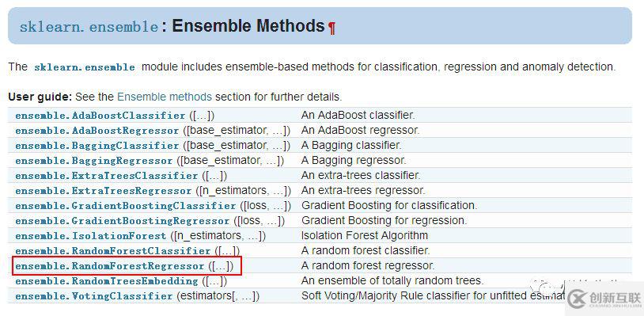Click the 'Isolation Forest Algorithm' description text
The image size is (644, 316).
[364, 235]
